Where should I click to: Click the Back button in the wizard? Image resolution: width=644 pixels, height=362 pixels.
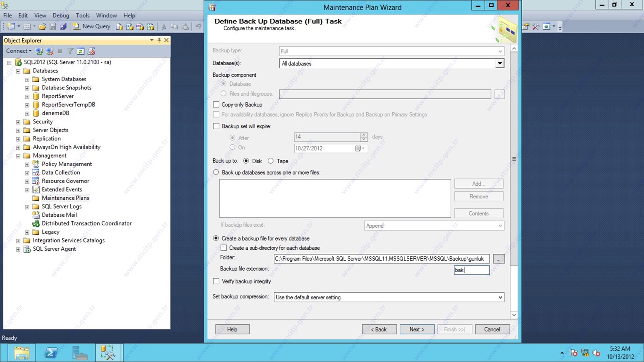coord(379,329)
